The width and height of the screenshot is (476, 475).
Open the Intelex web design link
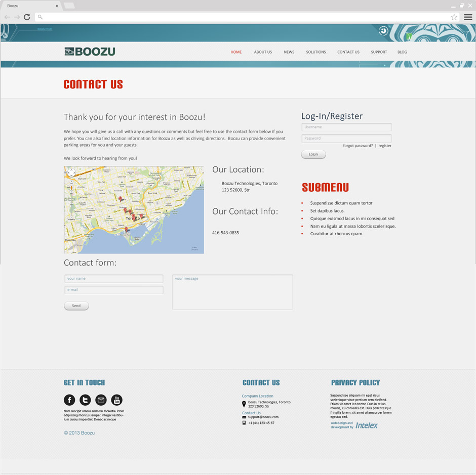[x=367, y=425]
